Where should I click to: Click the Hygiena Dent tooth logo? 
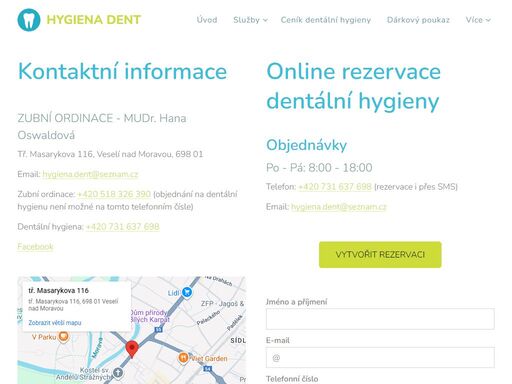(29, 20)
